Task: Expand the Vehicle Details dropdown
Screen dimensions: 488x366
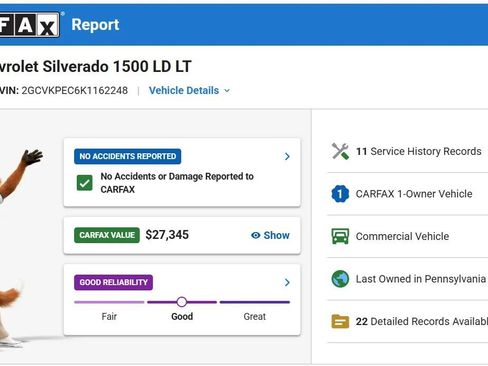Action: click(189, 90)
